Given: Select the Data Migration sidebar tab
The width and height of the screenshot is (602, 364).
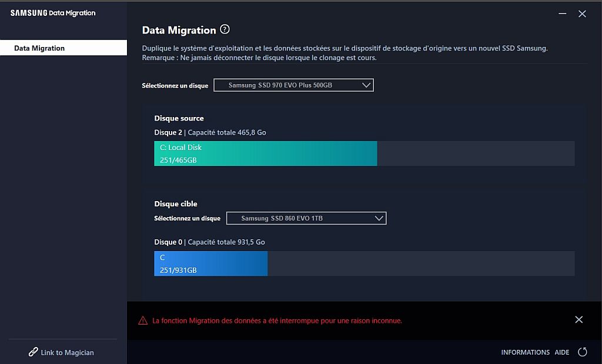Looking at the screenshot, I should coord(63,48).
